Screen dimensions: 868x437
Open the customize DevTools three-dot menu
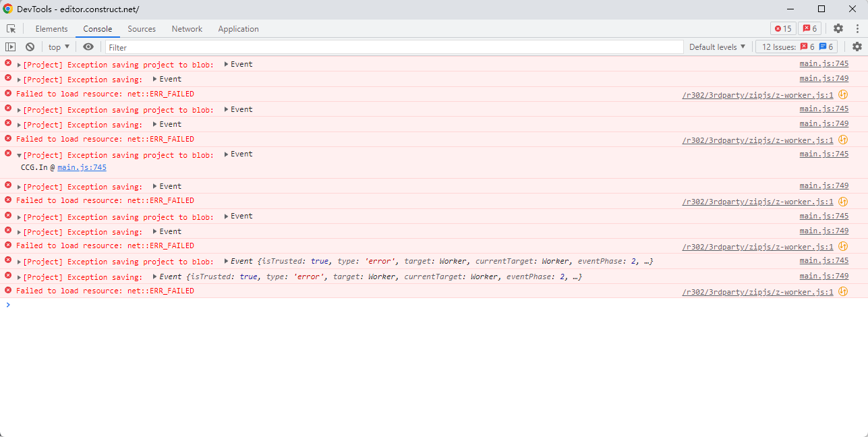(856, 28)
